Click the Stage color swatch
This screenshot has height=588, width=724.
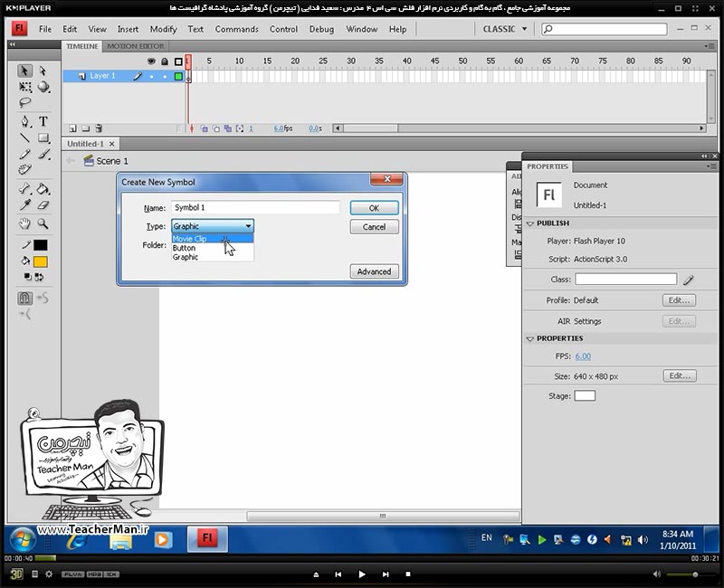click(585, 395)
